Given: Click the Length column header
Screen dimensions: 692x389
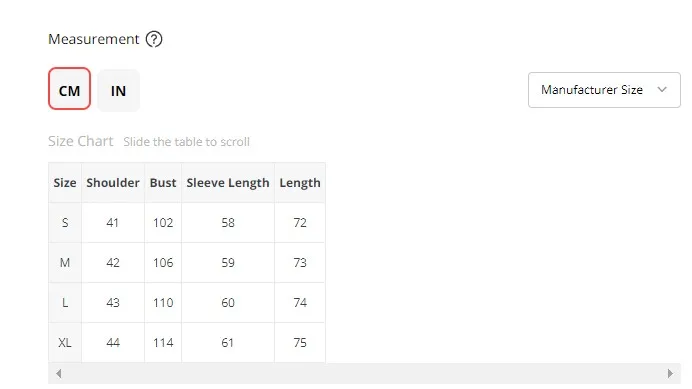Looking at the screenshot, I should (x=300, y=183).
